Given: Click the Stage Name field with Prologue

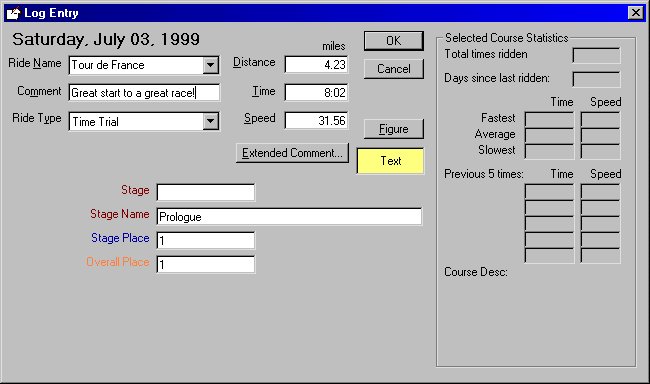Looking at the screenshot, I should (289, 216).
